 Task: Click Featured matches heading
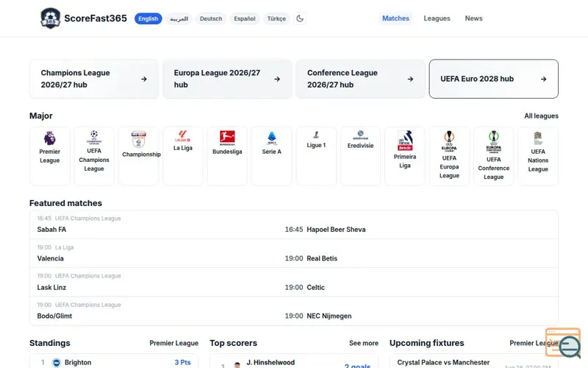tap(65, 203)
